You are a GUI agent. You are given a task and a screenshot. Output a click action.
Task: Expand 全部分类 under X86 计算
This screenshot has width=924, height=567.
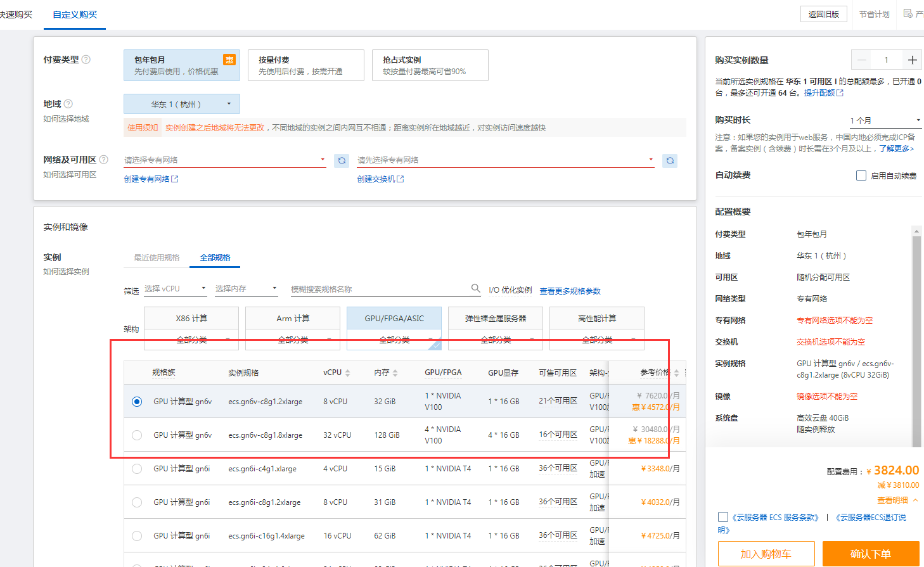point(191,340)
